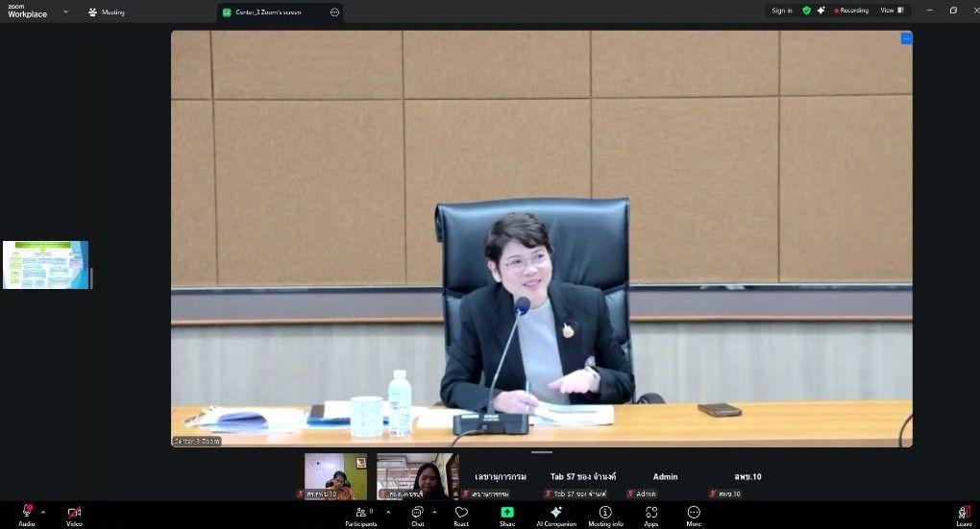Switch to the Meeting tab

pyautogui.click(x=106, y=12)
